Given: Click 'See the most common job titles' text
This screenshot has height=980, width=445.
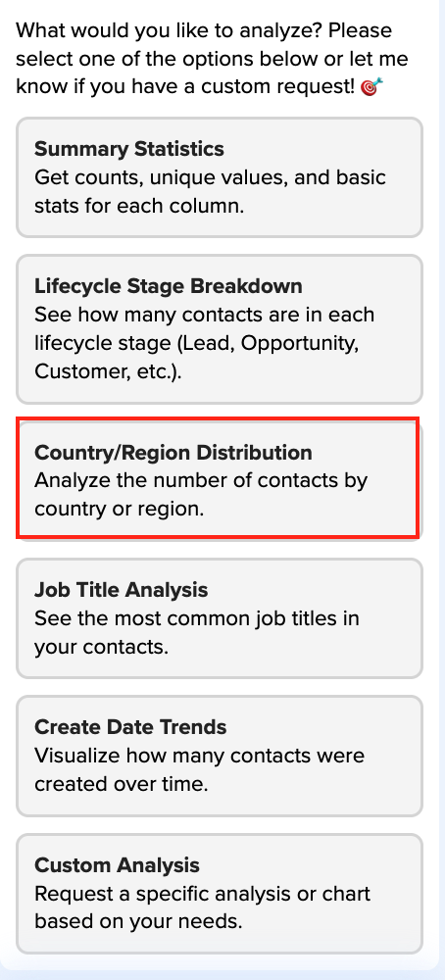Looking at the screenshot, I should tap(197, 632).
